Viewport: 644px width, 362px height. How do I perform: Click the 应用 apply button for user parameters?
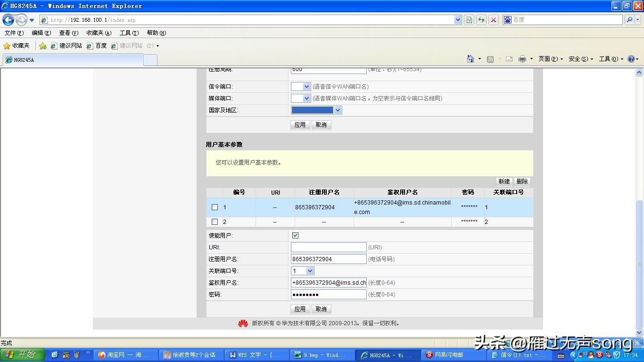click(x=300, y=309)
